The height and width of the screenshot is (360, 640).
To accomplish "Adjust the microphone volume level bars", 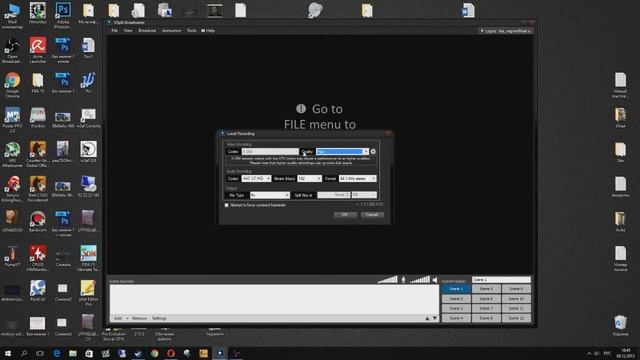I will click(x=387, y=280).
